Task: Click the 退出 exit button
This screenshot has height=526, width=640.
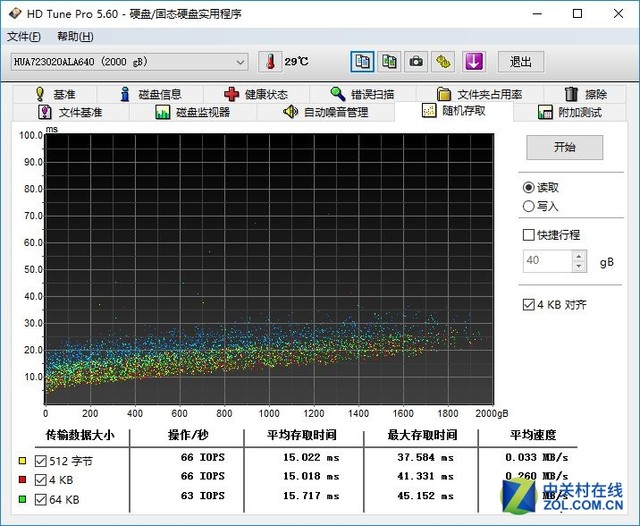Action: point(521,62)
